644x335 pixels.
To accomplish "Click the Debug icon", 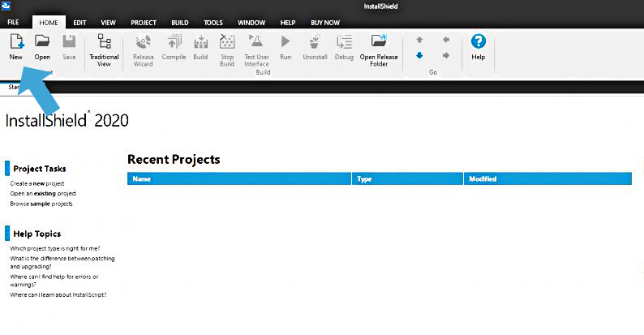I will tap(344, 42).
